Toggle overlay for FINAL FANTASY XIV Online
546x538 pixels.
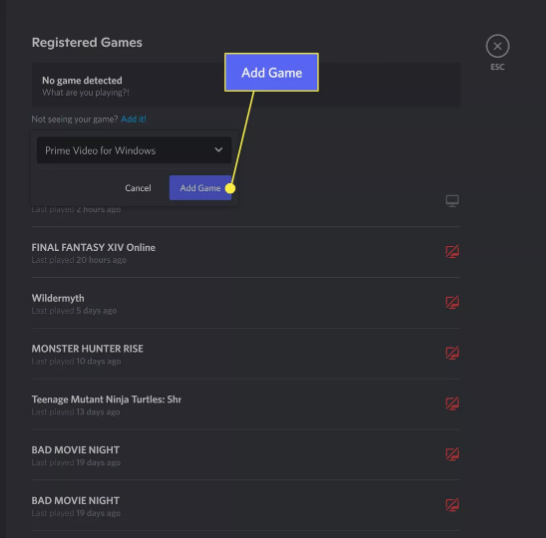tap(452, 251)
